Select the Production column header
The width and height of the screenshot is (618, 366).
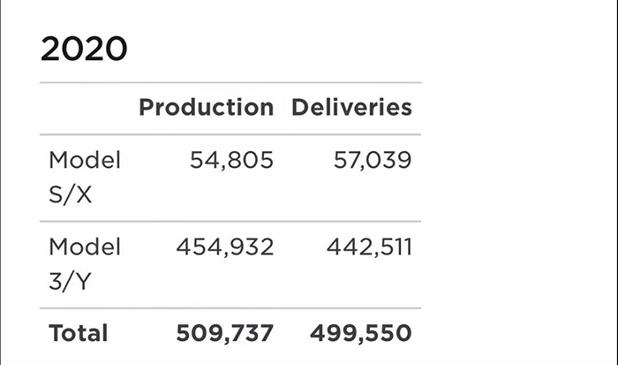tap(206, 107)
